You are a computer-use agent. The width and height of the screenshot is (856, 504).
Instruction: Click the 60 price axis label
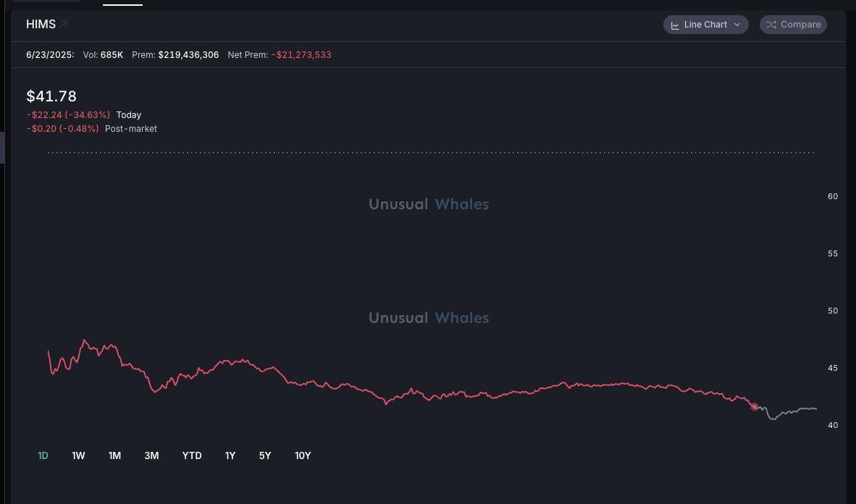[x=833, y=196]
